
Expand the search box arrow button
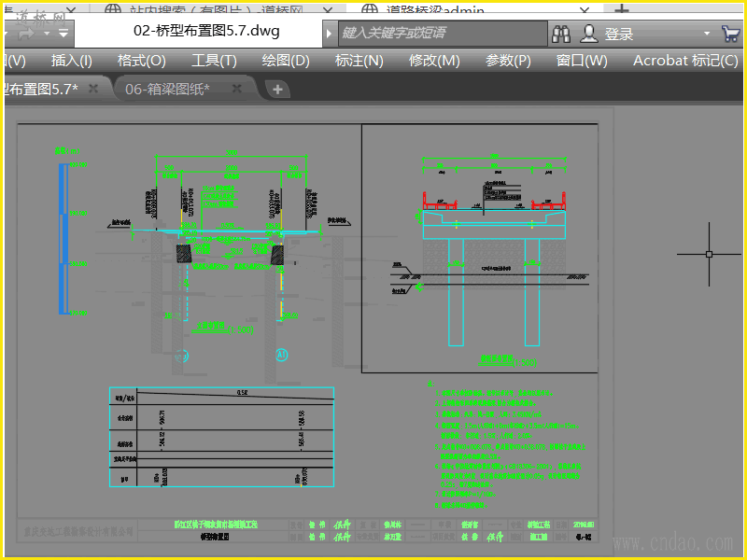click(x=329, y=34)
